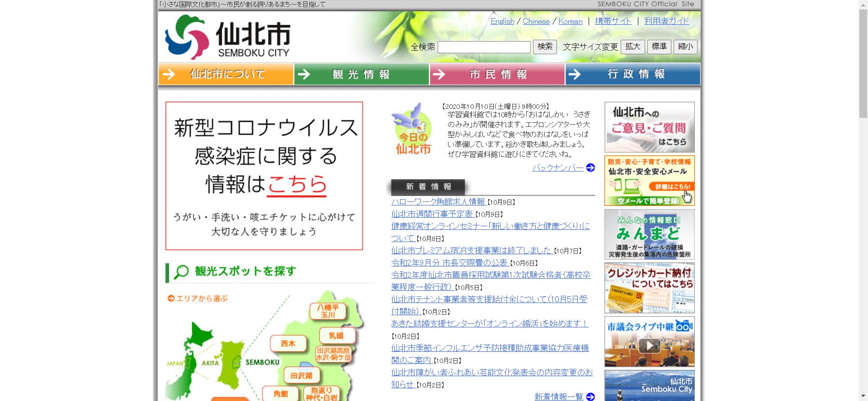The width and height of the screenshot is (868, 401).
Task: Open 令和2年9月分 市長交際費の公表 link
Action: [x=449, y=263]
